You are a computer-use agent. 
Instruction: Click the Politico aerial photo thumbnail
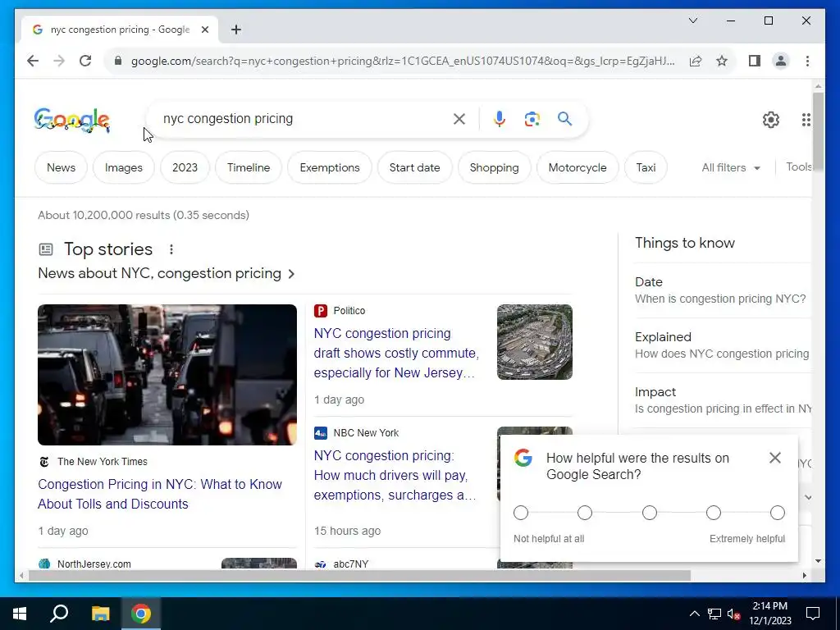point(535,342)
